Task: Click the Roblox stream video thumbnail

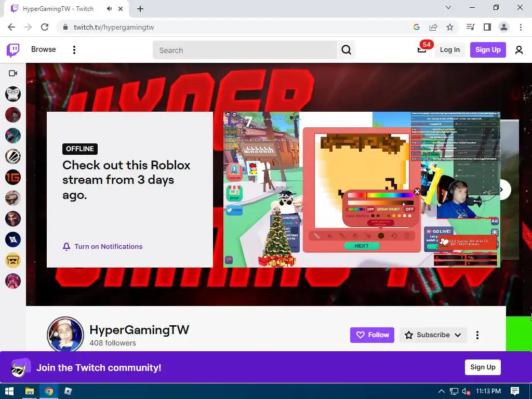Action: pyautogui.click(x=362, y=190)
